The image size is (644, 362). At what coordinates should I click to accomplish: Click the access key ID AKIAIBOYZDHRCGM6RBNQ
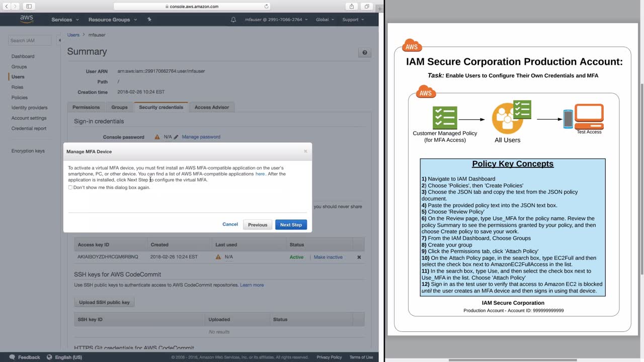coord(108,257)
